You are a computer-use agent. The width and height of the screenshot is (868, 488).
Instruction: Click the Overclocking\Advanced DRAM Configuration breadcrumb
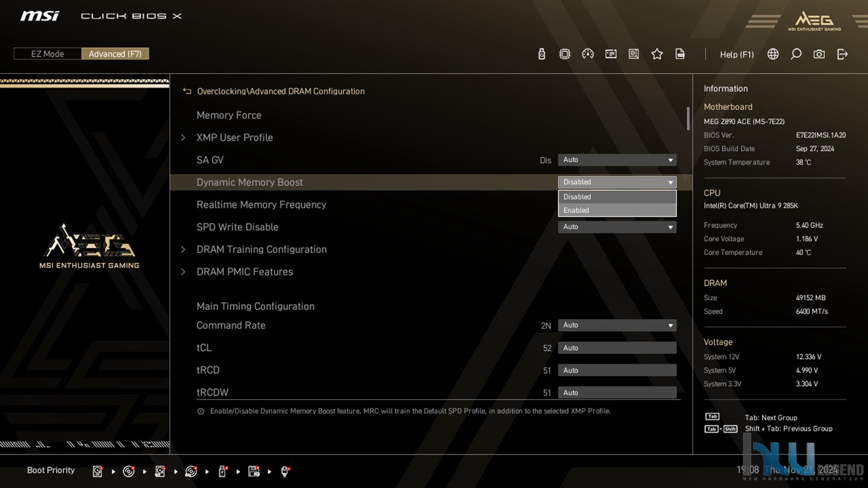coord(281,91)
